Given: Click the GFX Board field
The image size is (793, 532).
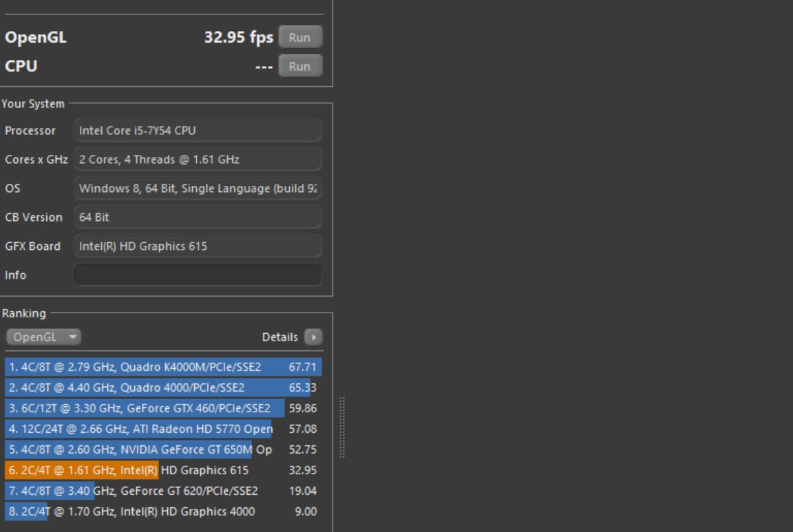Looking at the screenshot, I should [x=198, y=246].
